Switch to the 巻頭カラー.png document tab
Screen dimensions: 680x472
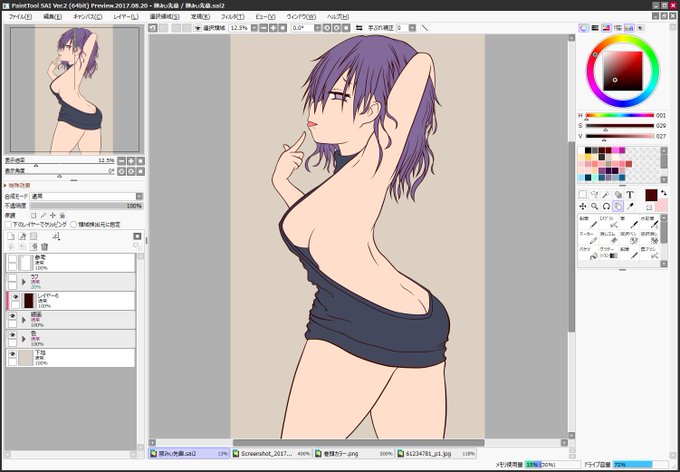pyautogui.click(x=353, y=453)
